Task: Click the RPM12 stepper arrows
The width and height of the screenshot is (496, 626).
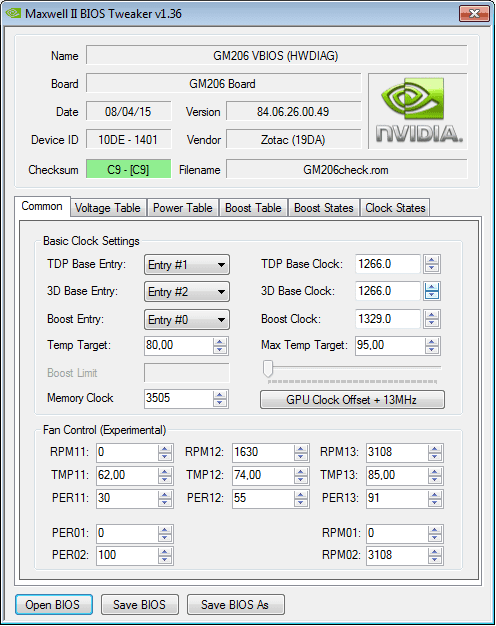Action: pyautogui.click(x=301, y=453)
